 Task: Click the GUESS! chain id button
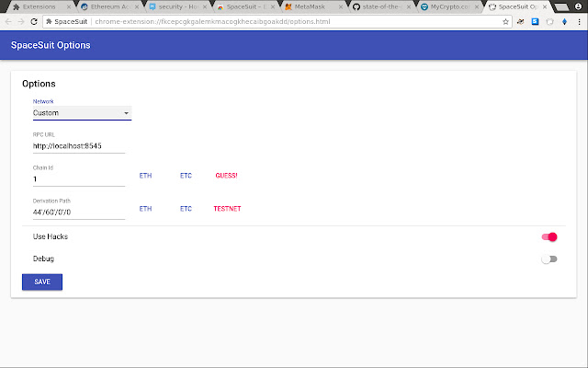click(x=227, y=176)
